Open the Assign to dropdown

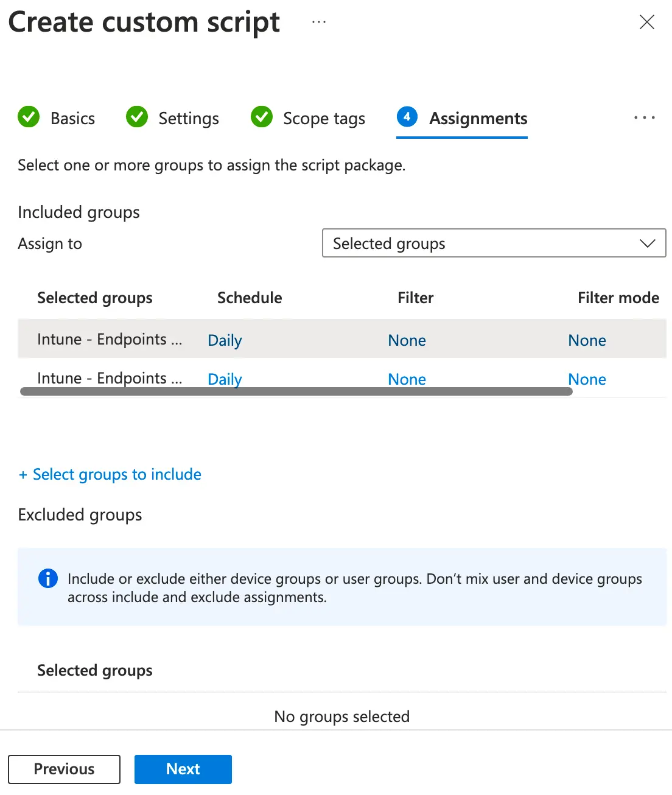[x=493, y=243]
